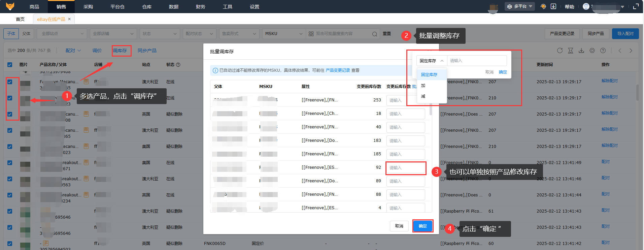Click the search magnifier icon
The image size is (644, 250).
(x=374, y=34)
